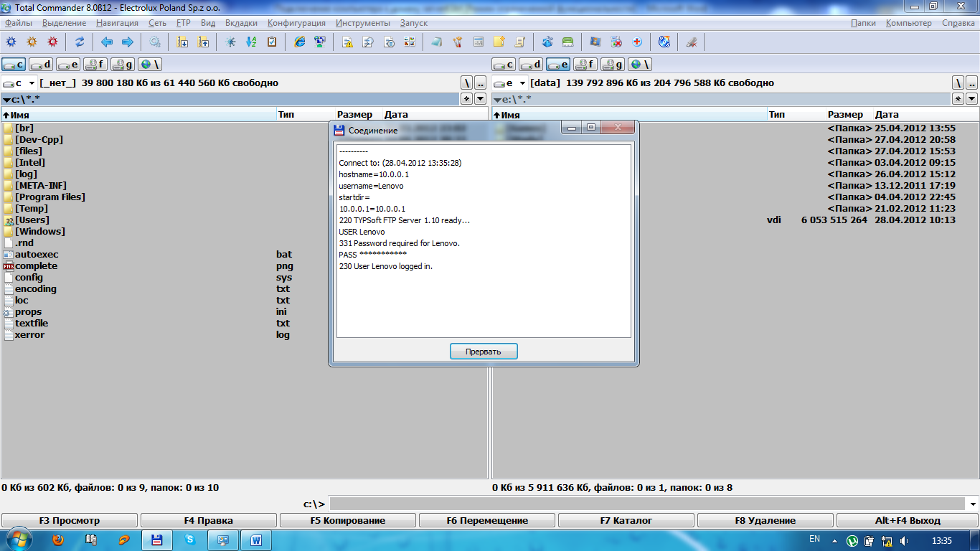Click the Прервать button in connection dialog
980x551 pixels.
484,352
